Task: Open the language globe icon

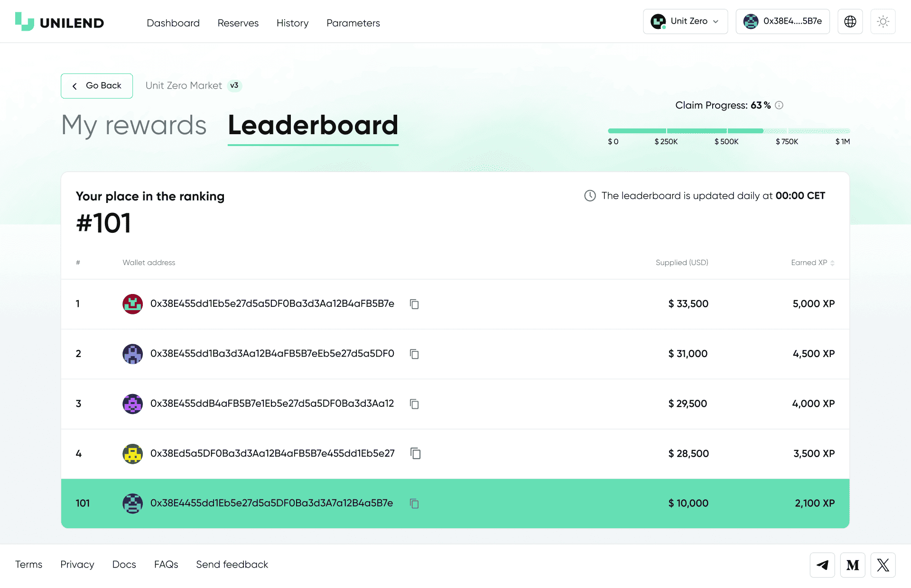Action: coord(850,21)
